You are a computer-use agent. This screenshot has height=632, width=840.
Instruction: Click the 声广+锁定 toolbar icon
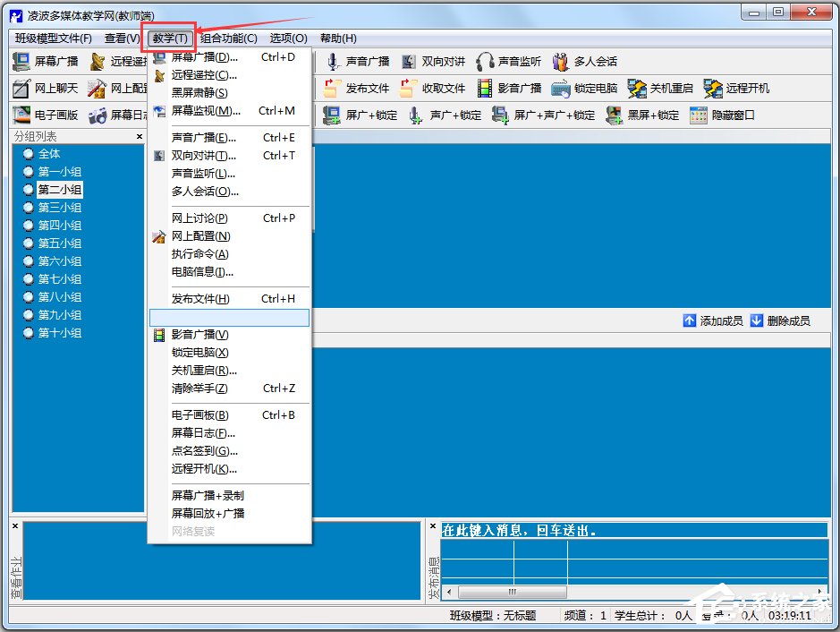[416, 115]
